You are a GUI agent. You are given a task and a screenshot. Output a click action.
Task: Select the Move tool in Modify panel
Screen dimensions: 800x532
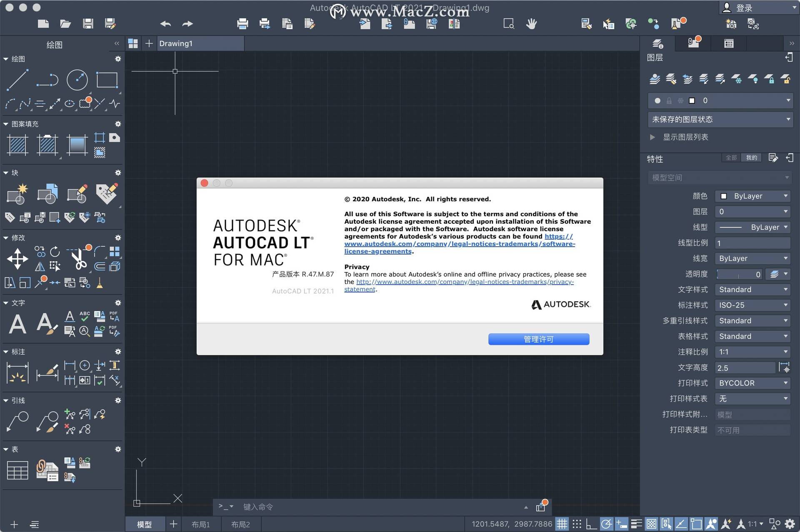[x=17, y=259]
